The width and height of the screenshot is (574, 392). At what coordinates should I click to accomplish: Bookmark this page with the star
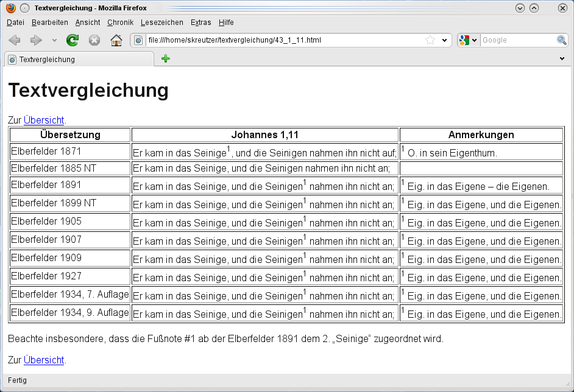point(430,40)
